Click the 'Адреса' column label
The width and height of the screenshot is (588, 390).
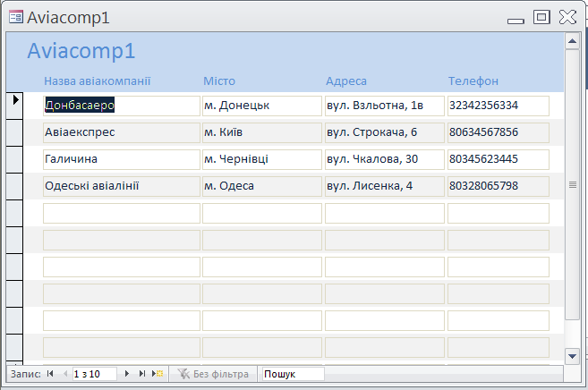click(346, 81)
